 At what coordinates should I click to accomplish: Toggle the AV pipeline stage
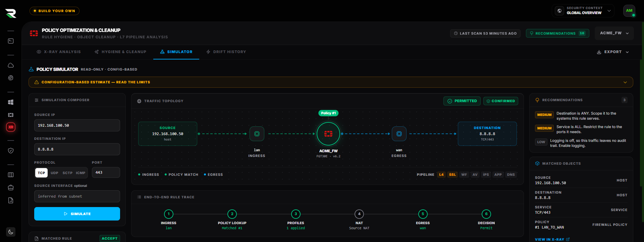(x=475, y=175)
